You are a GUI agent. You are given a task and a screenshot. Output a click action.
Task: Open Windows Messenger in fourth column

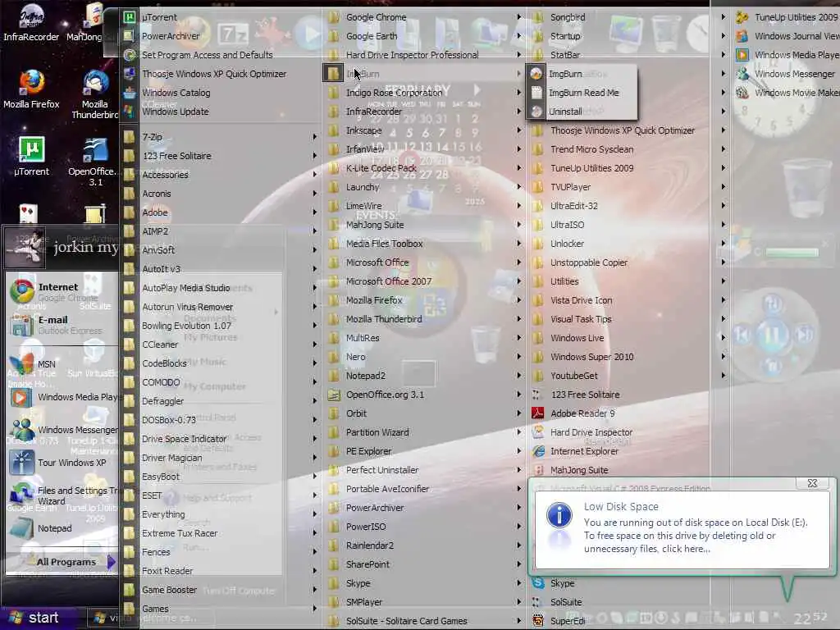tap(787, 74)
